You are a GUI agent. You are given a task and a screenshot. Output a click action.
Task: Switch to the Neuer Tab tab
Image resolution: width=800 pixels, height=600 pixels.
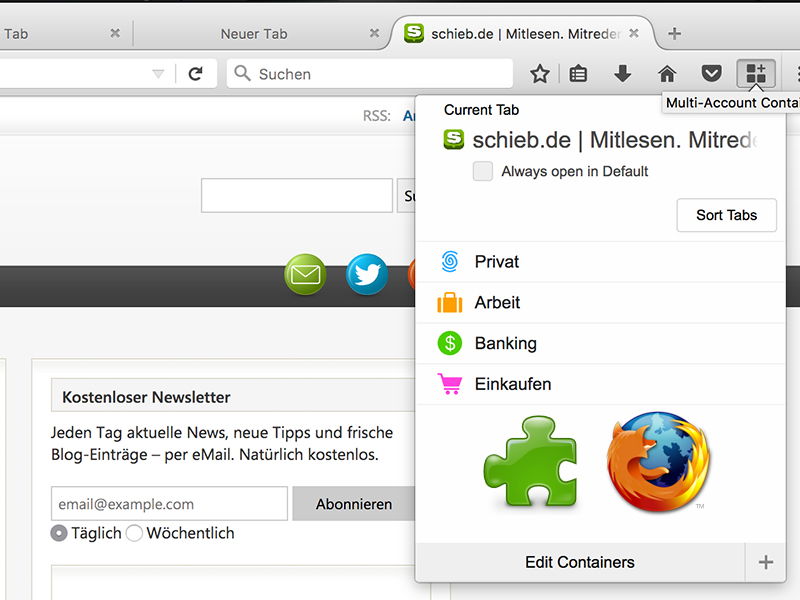pyautogui.click(x=254, y=34)
